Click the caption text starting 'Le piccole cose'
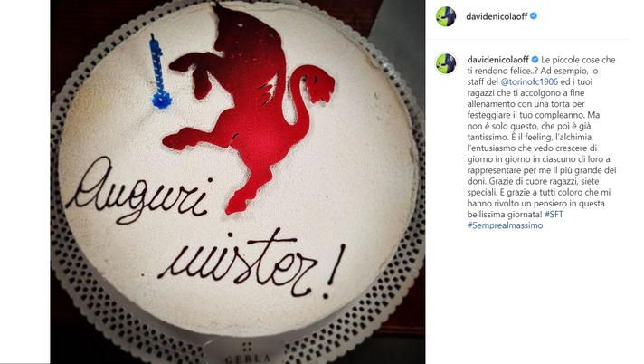 542,142
